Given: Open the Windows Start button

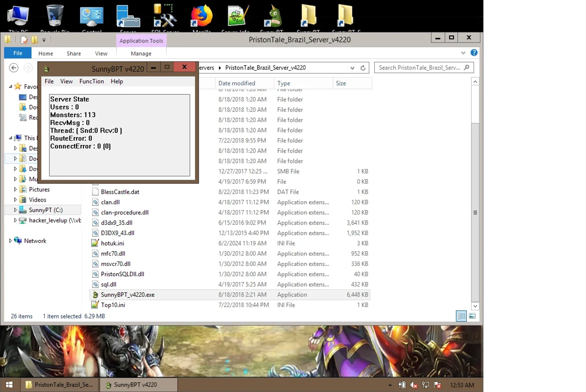Looking at the screenshot, I should click(x=9, y=385).
